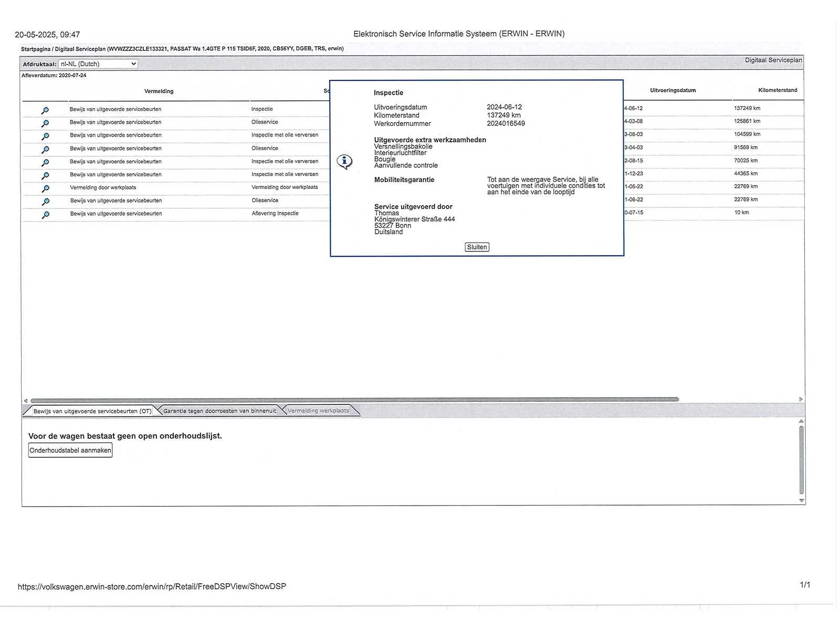840x630 pixels.
Task: Click Kilometerstand column header
Action: coord(778,90)
